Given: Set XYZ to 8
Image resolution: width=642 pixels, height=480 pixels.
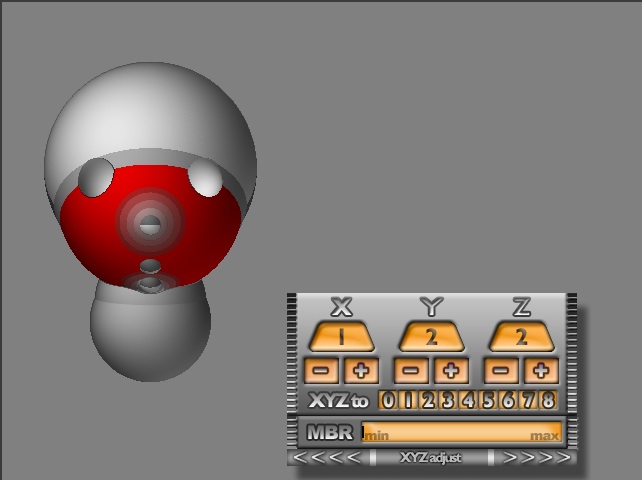Looking at the screenshot, I should (548, 400).
